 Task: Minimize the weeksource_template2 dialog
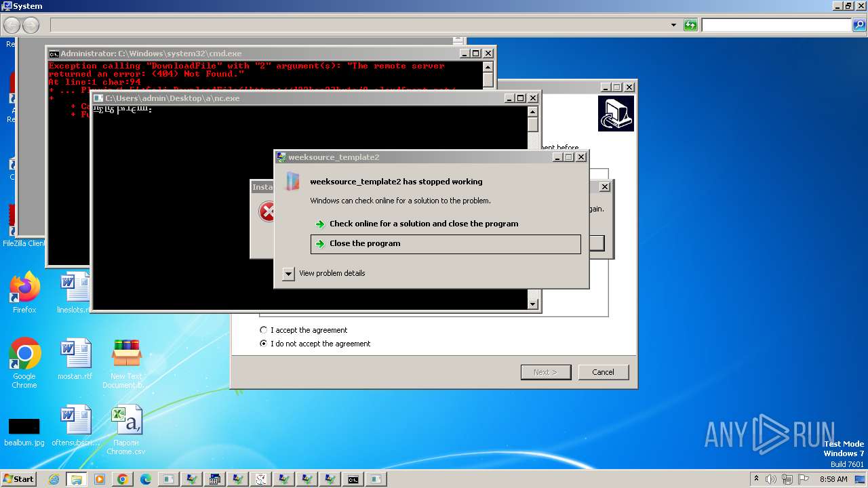557,157
